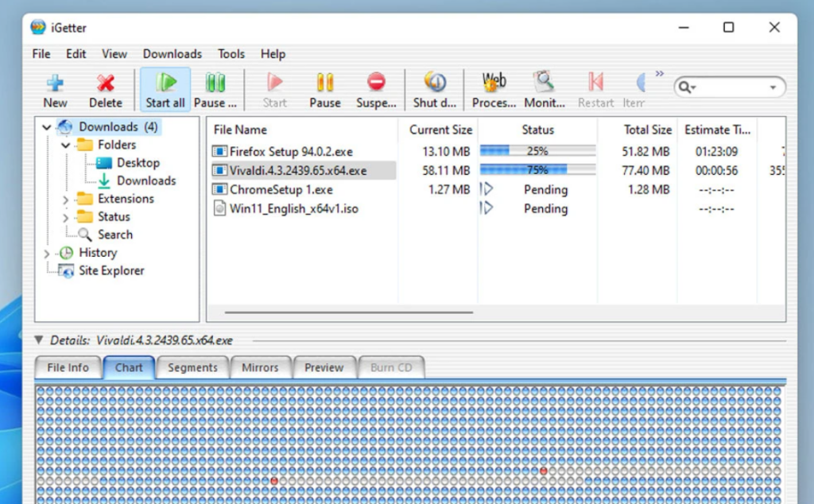Switch to the Segments tab

tap(192, 367)
